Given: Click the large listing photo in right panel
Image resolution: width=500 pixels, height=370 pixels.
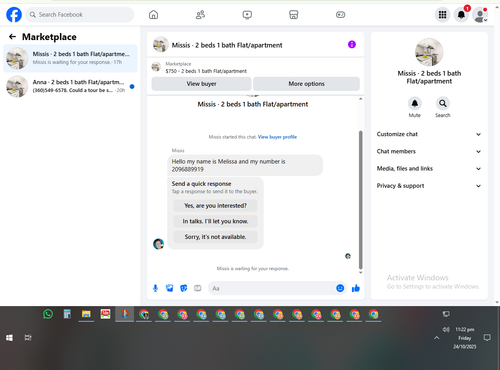Looking at the screenshot, I should pyautogui.click(x=429, y=52).
